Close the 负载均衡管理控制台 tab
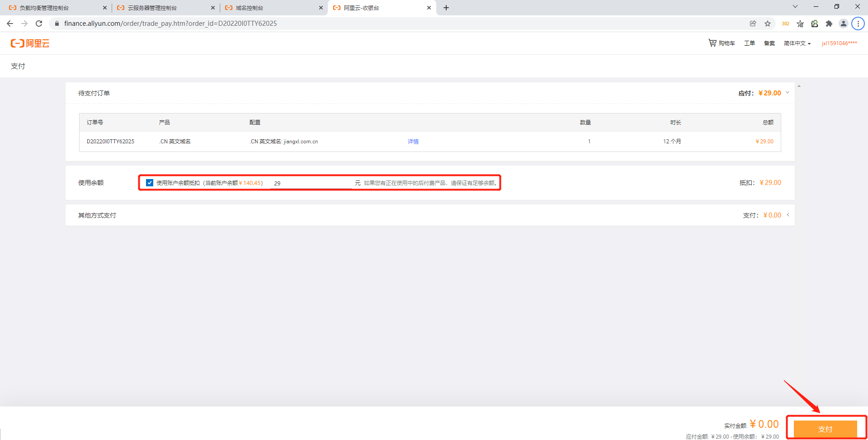The image size is (868, 440). pos(105,8)
